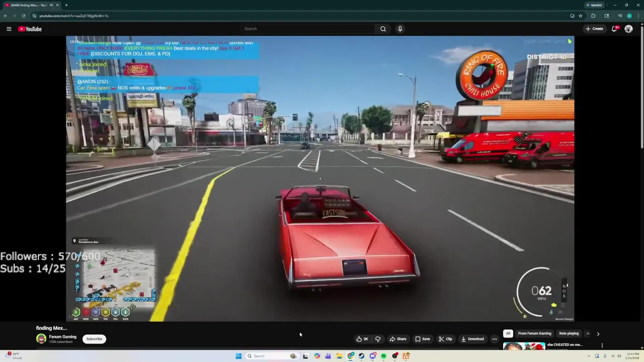View site information icon in address bar
The width and height of the screenshot is (644, 362).
pyautogui.click(x=34, y=16)
